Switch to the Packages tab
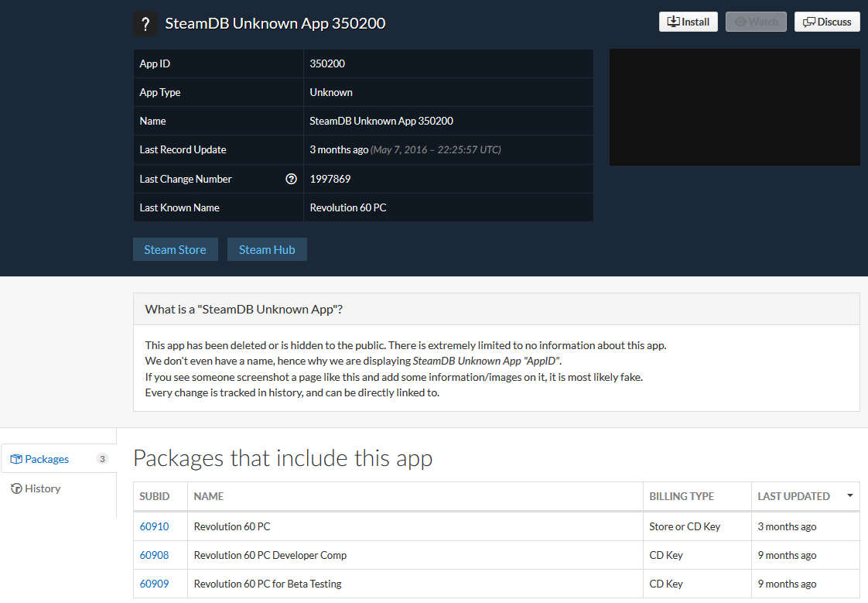Image resolution: width=868 pixels, height=603 pixels. coord(59,458)
